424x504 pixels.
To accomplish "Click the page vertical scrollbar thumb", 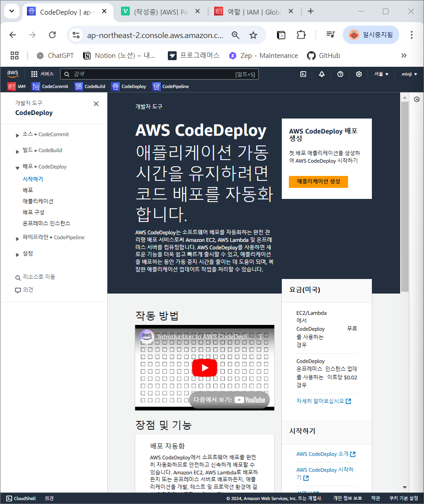I will (405, 197).
